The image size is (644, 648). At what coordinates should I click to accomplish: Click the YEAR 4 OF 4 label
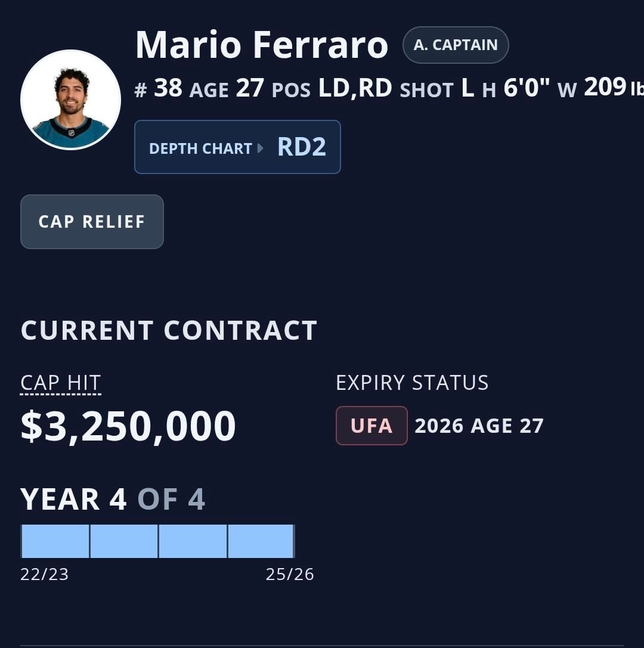click(x=113, y=500)
